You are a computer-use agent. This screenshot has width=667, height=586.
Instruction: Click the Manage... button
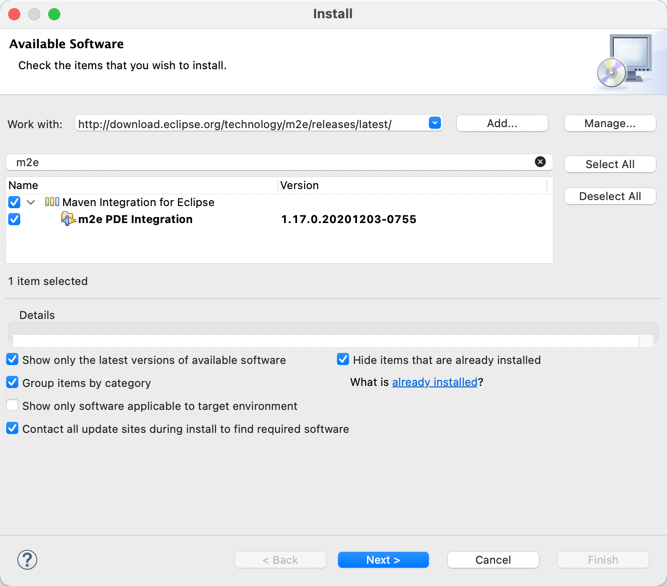[x=610, y=123]
